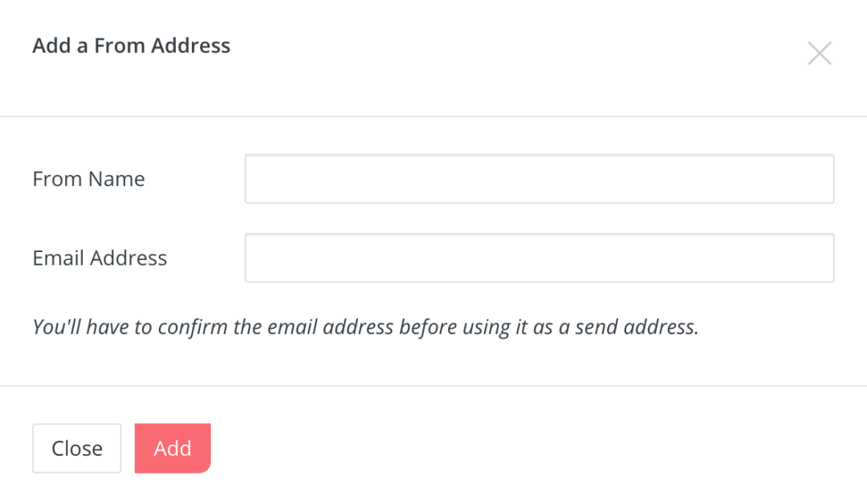Cancel with the white Close button

coord(77,448)
